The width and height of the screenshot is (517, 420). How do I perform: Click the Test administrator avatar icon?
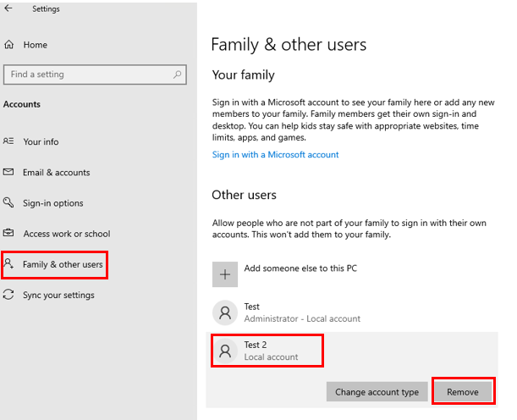225,312
